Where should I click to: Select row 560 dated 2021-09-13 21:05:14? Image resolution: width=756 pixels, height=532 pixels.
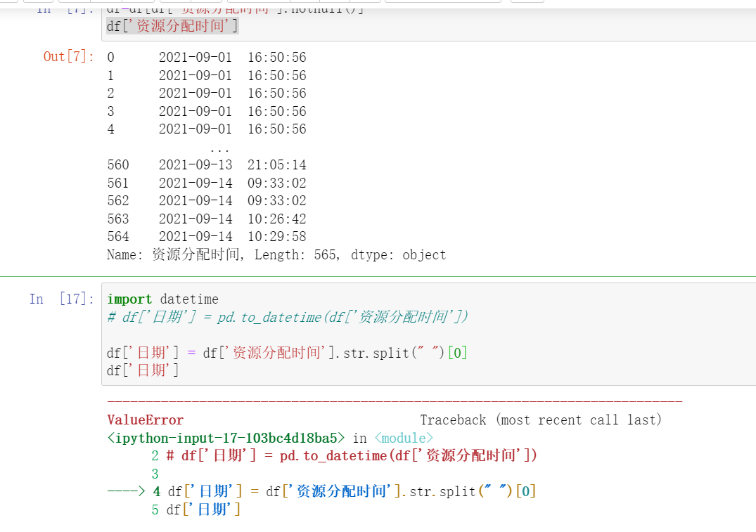click(x=206, y=165)
